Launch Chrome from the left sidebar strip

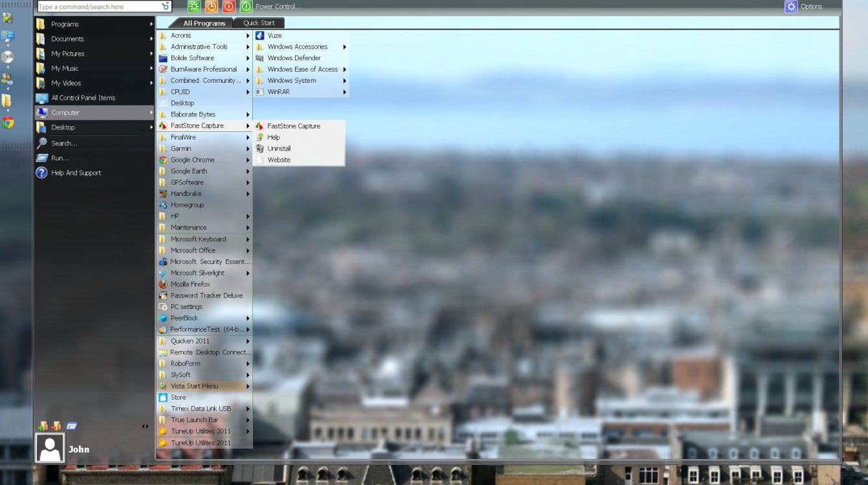pos(8,122)
